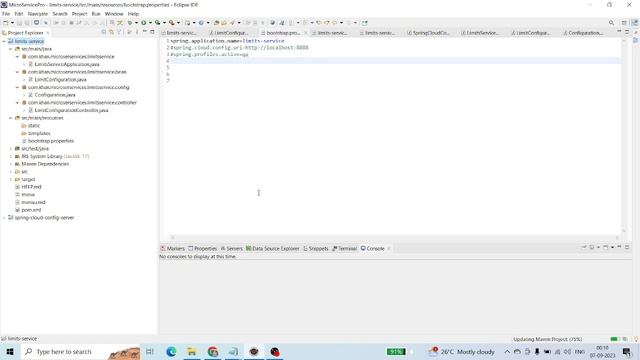The width and height of the screenshot is (640, 360).
Task: Launch the green Run button
Action: [144, 23]
